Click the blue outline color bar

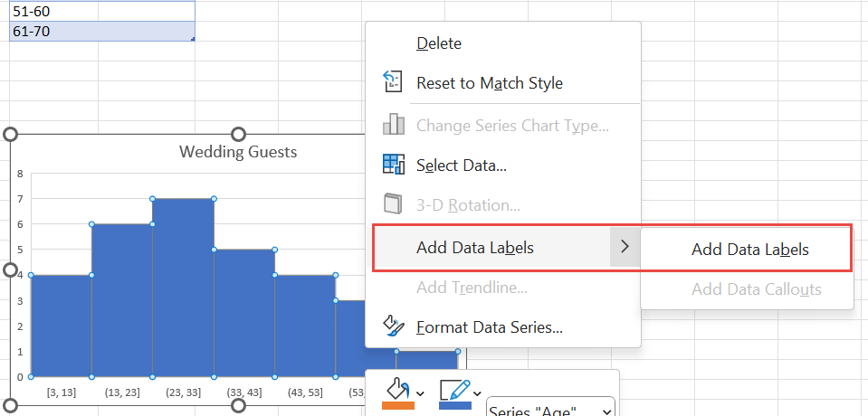pos(455,405)
